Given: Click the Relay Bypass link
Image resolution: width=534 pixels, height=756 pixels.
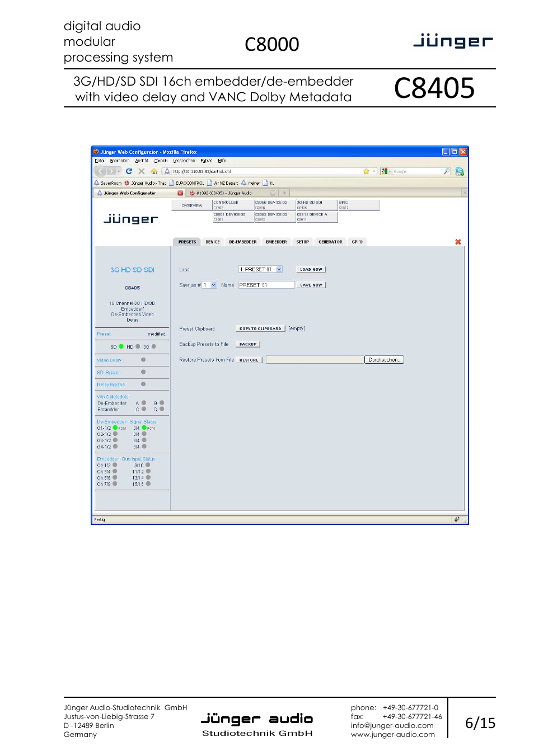Looking at the screenshot, I should (x=111, y=385).
